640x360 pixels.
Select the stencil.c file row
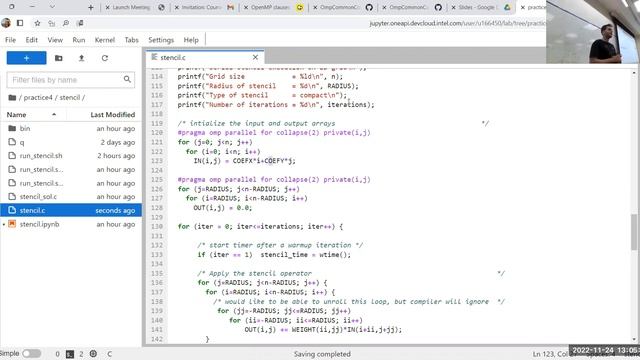pyautogui.click(x=71, y=210)
